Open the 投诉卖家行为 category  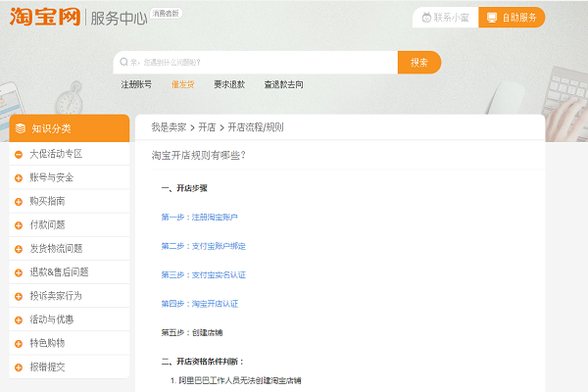(x=56, y=296)
